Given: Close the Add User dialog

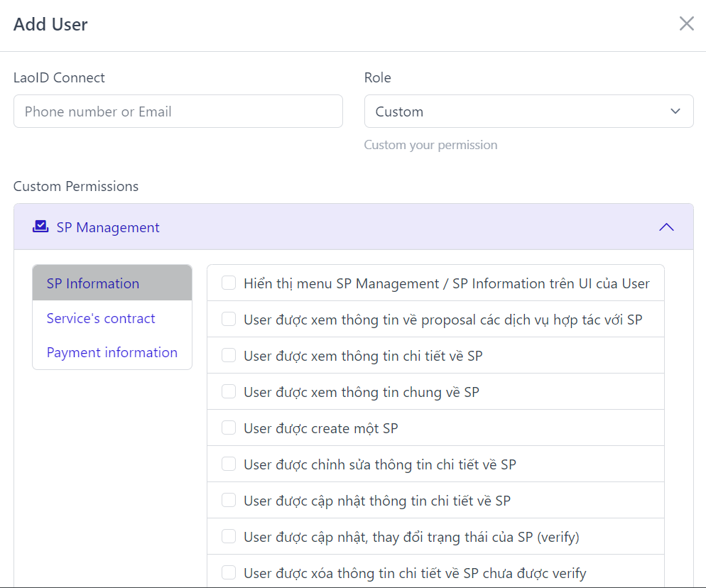Looking at the screenshot, I should [x=686, y=23].
